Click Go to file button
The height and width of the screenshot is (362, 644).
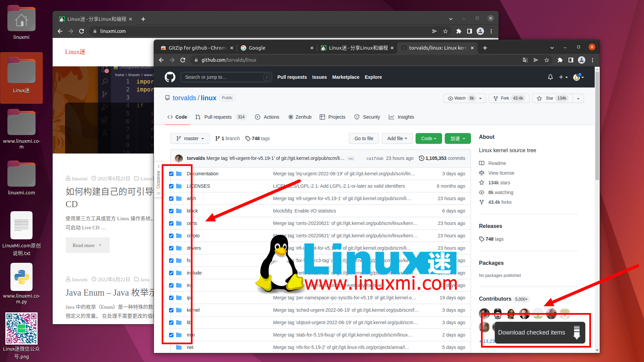pyautogui.click(x=364, y=138)
